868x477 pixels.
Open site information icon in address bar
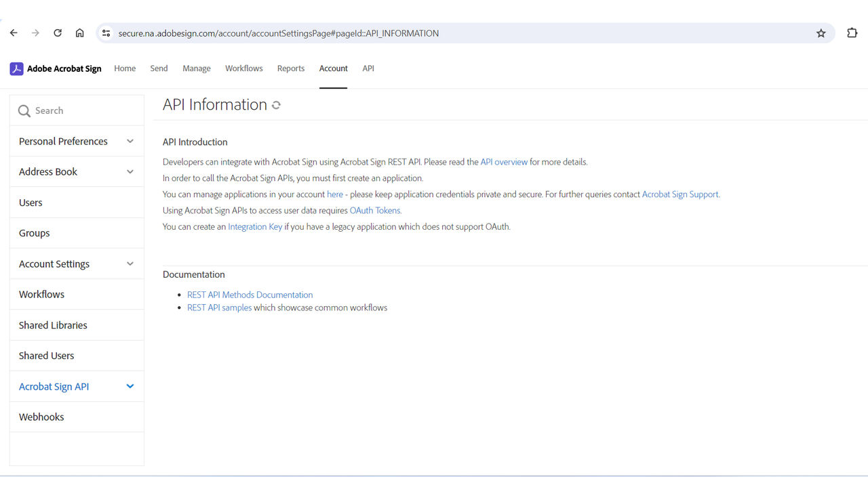tap(106, 33)
